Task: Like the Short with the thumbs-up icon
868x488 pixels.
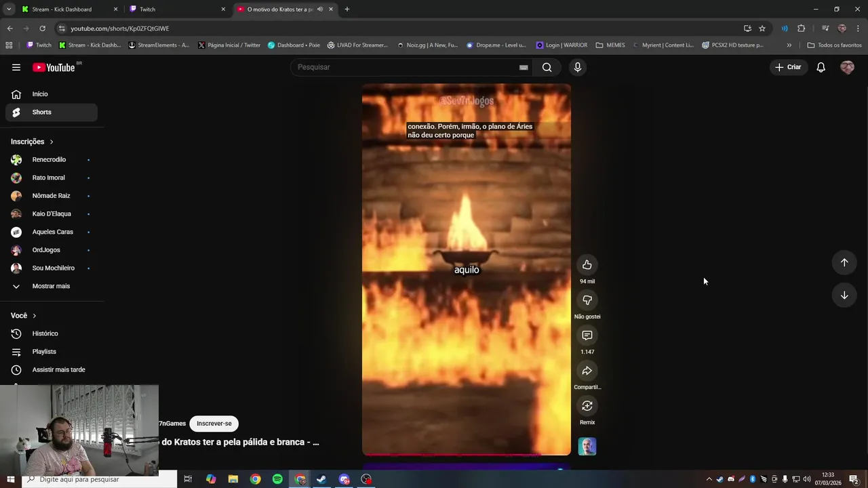Action: (587, 265)
